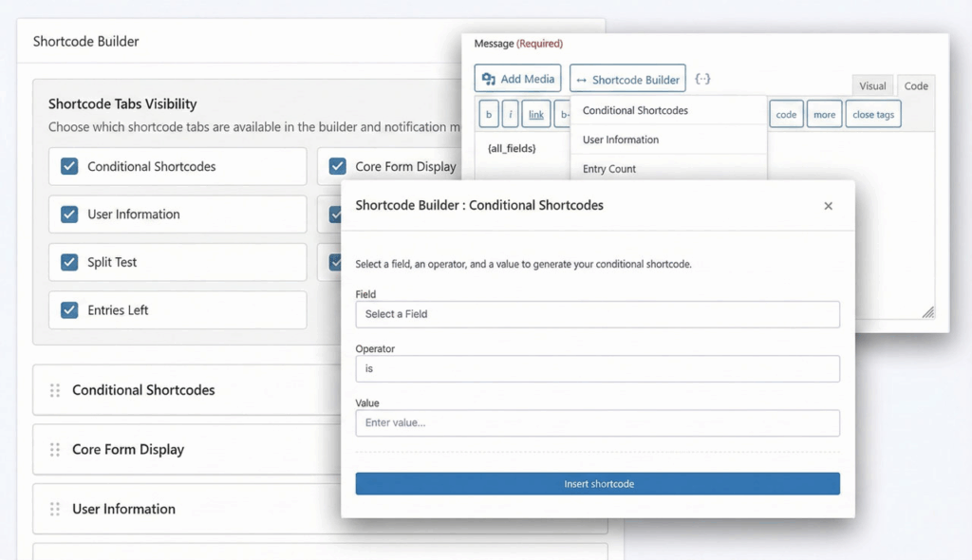The height and width of the screenshot is (560, 972).
Task: Uncheck the Entries Left checkbox
Action: tap(69, 310)
